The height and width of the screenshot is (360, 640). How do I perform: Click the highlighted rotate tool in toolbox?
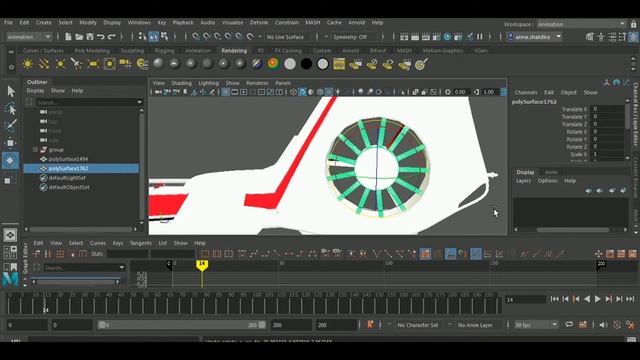coord(11,160)
